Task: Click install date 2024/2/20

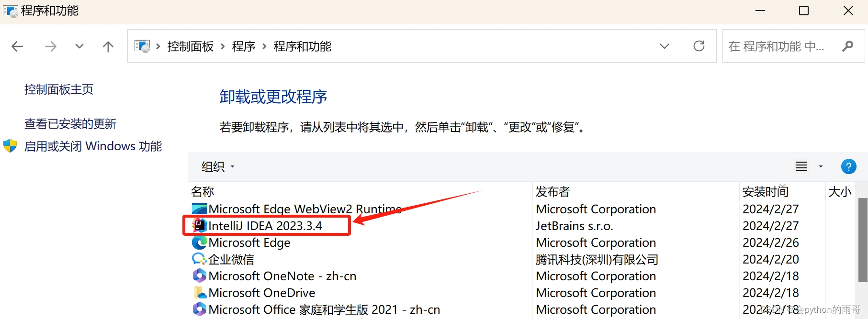Action: (771, 259)
